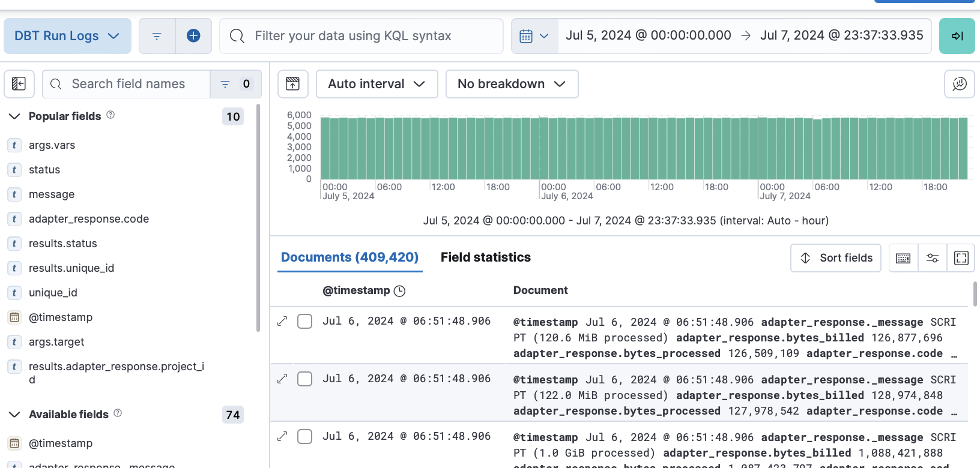Screen dimensions: 980x468
Task: Tick the third document row checkbox
Action: point(305,437)
